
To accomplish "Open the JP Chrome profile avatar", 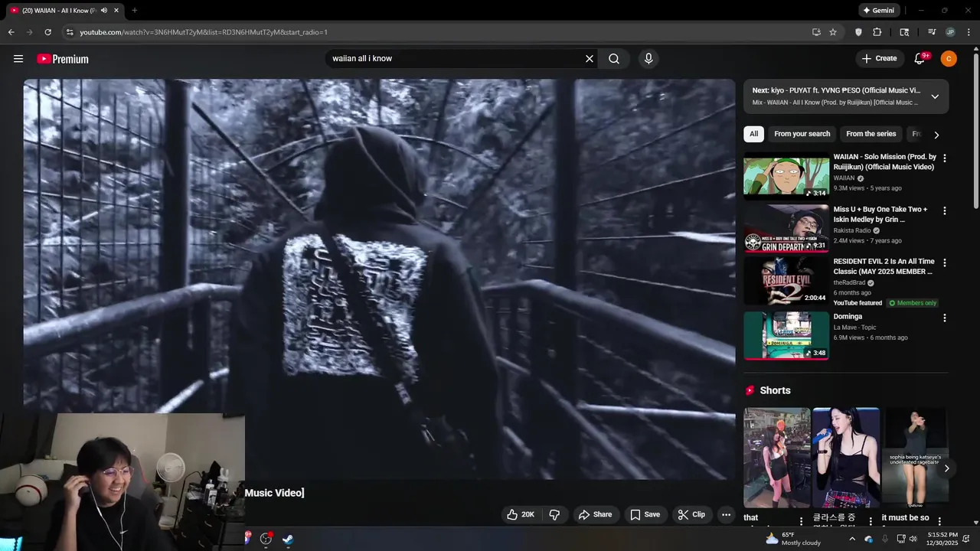I will tap(950, 32).
